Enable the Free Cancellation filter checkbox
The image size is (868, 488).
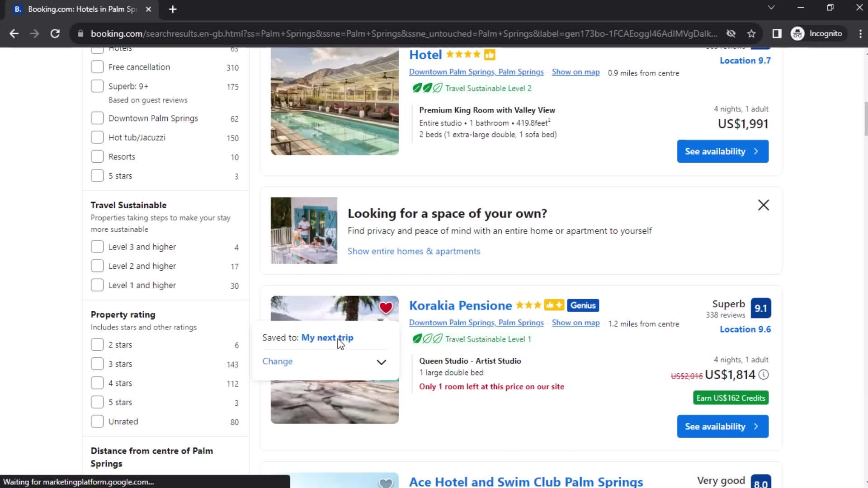point(97,67)
